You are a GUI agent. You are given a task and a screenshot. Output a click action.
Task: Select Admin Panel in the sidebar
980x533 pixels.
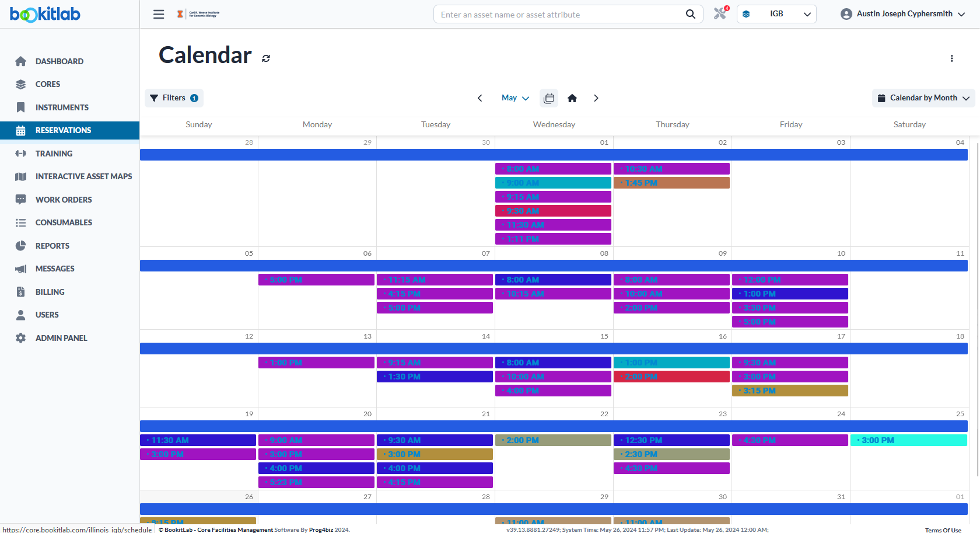(61, 338)
